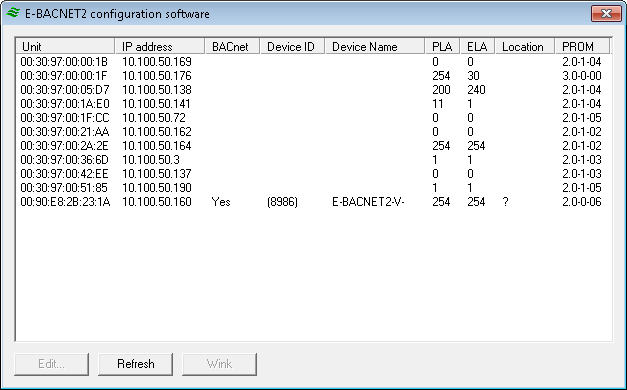627x390 pixels.
Task: Select unit 00:30:97:00:1F:CC
Action: [65, 118]
